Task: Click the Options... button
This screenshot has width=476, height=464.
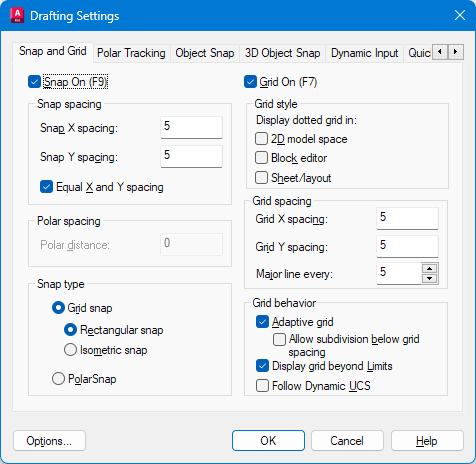Action: [49, 441]
